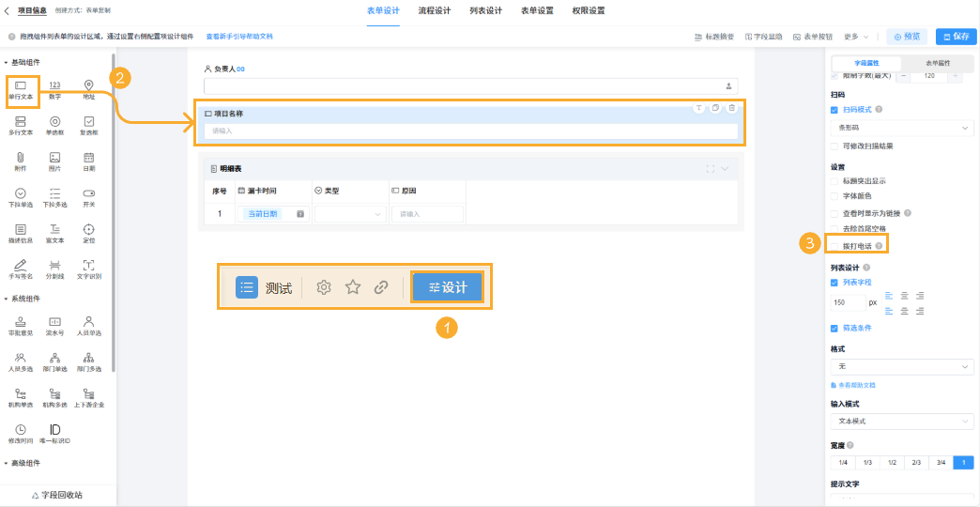Toggle the 筛选条件 checkbox
Image resolution: width=980 pixels, height=507 pixels.
834,329
